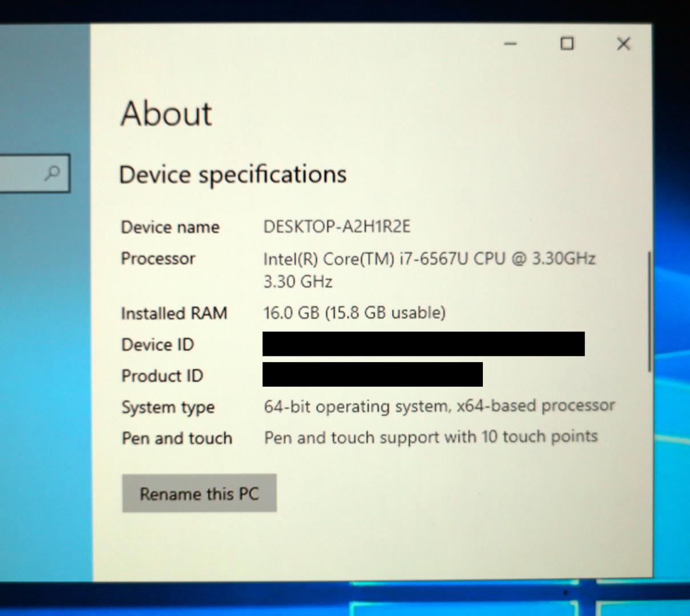Click the Device specifications heading

[233, 175]
